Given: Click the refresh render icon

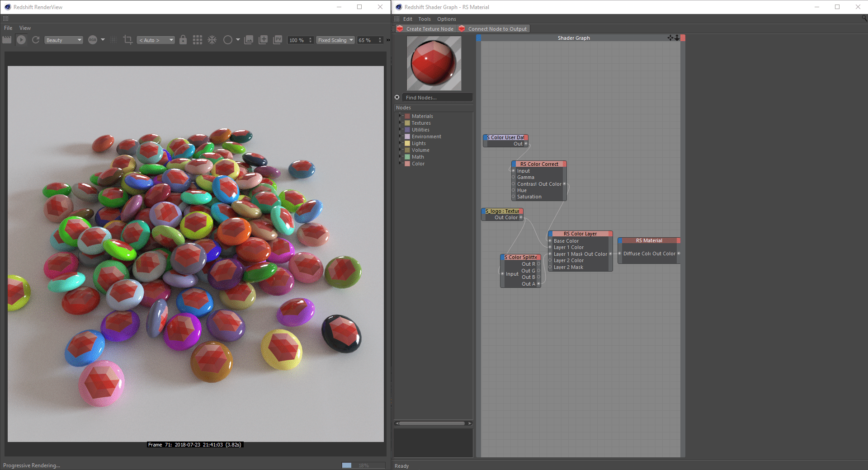Looking at the screenshot, I should (x=36, y=40).
